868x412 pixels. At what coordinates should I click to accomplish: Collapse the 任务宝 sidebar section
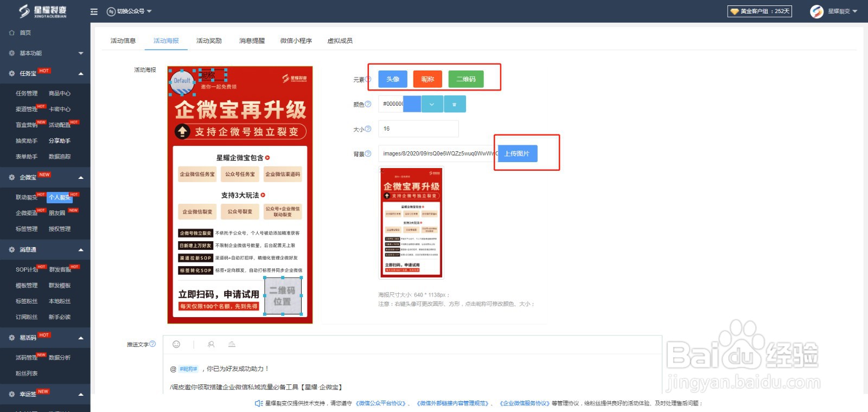tap(81, 74)
